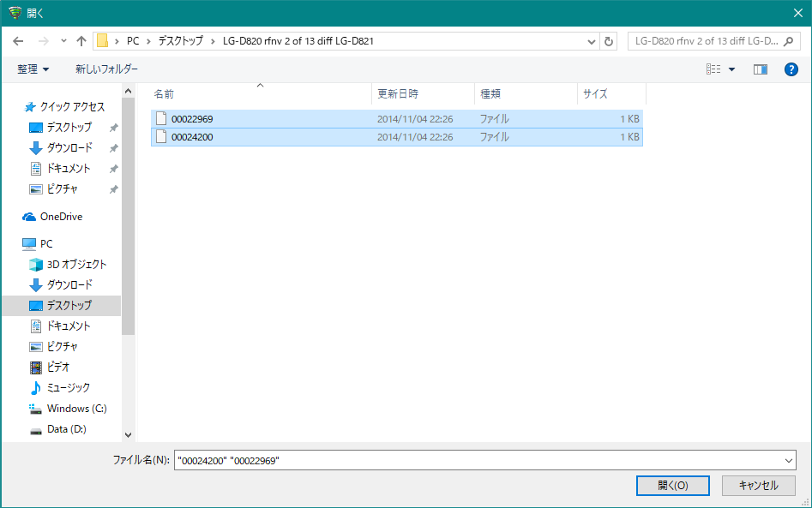The width and height of the screenshot is (812, 508).
Task: Open pinned ピクチャ under Quick Access
Action: (x=62, y=189)
